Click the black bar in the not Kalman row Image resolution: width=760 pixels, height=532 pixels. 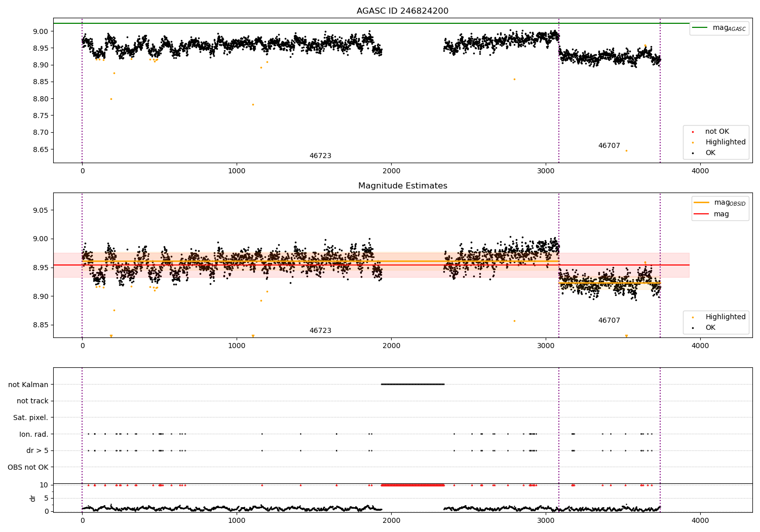(412, 384)
